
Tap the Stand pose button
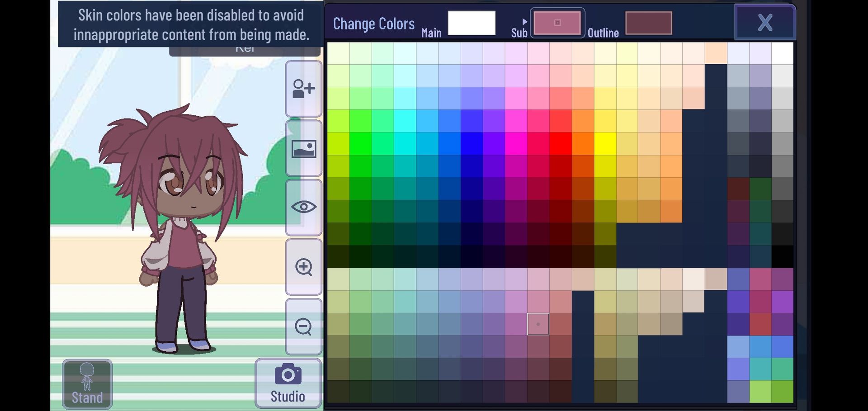click(87, 384)
